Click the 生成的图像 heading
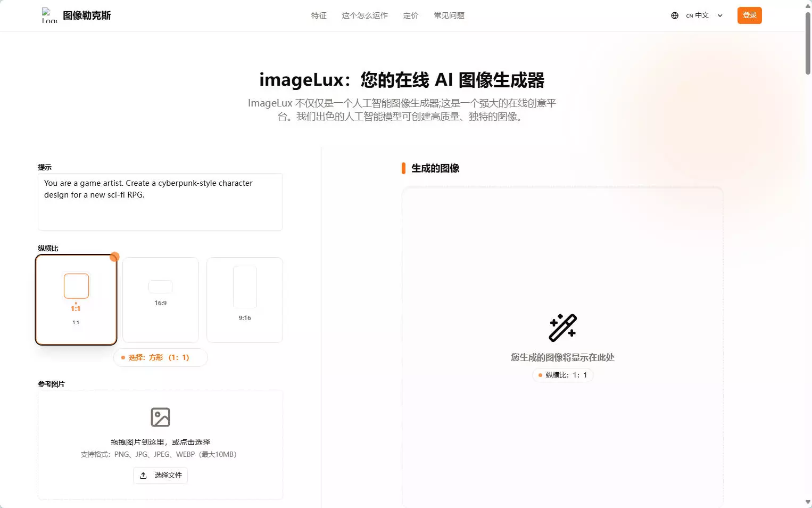The image size is (812, 508). click(435, 168)
